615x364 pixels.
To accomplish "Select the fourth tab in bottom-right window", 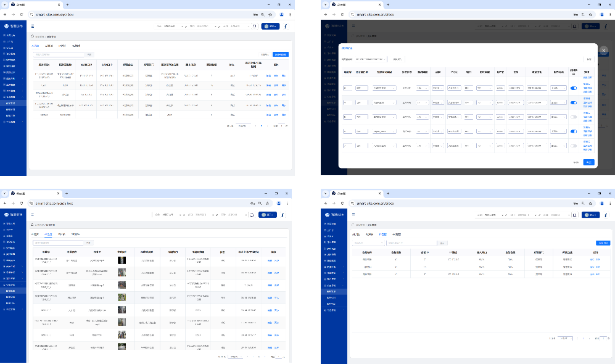I will coord(395,234).
